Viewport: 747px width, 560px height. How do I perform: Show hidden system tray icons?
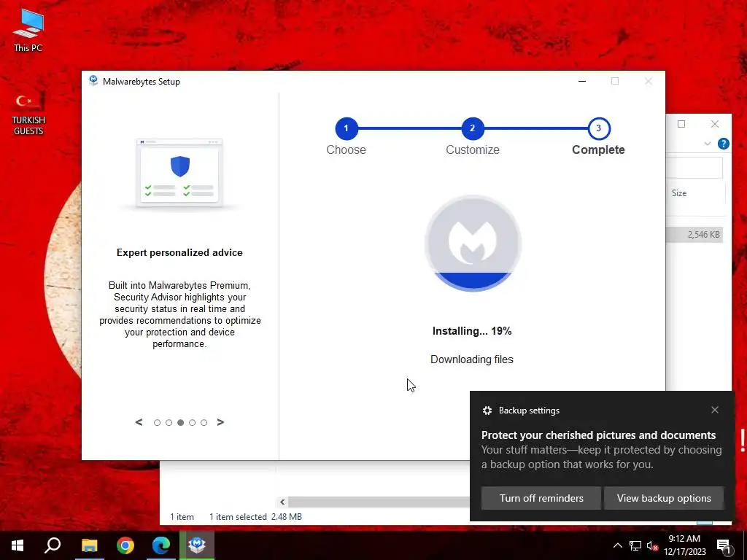(617, 545)
